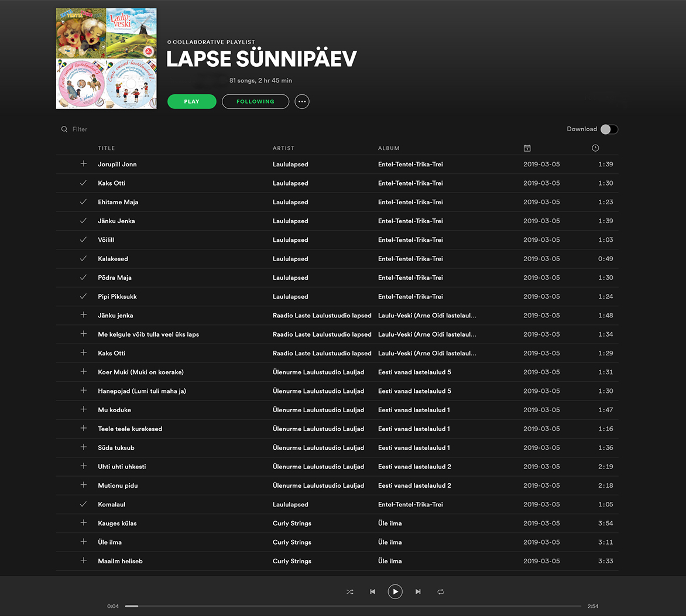Sort by duration clock icon
Viewport: 686px width, 616px height.
coord(595,148)
